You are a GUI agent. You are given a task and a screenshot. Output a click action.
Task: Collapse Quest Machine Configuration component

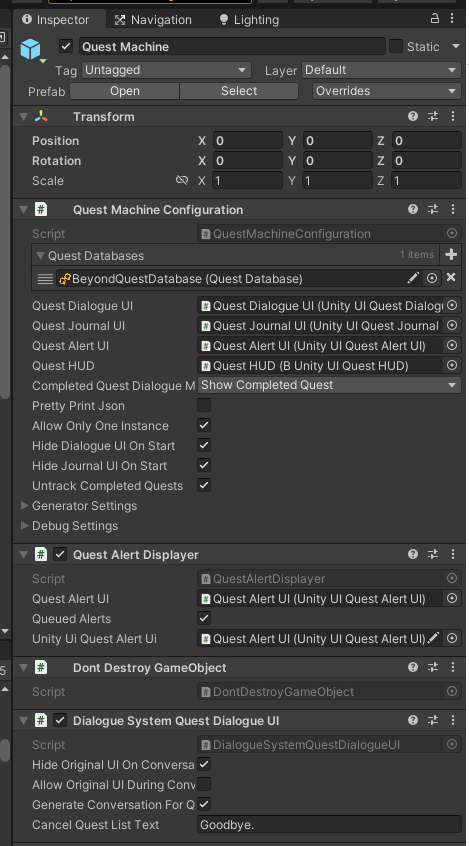[x=23, y=209]
